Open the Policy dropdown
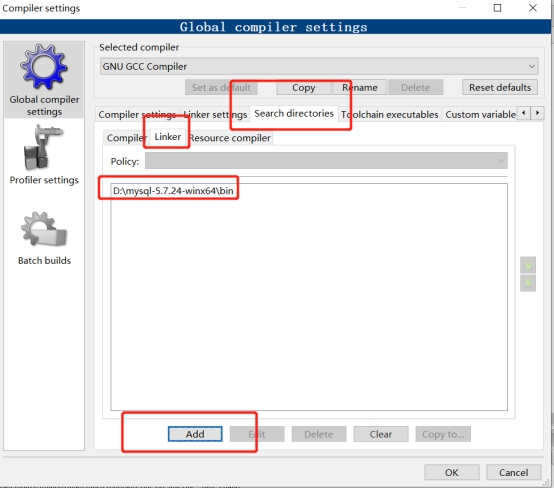This screenshot has height=489, width=554. pos(326,161)
